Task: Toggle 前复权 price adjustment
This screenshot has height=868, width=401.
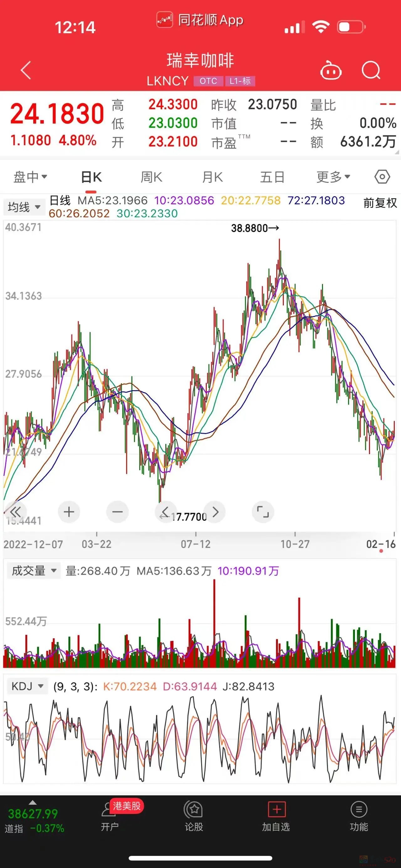Action: click(380, 203)
